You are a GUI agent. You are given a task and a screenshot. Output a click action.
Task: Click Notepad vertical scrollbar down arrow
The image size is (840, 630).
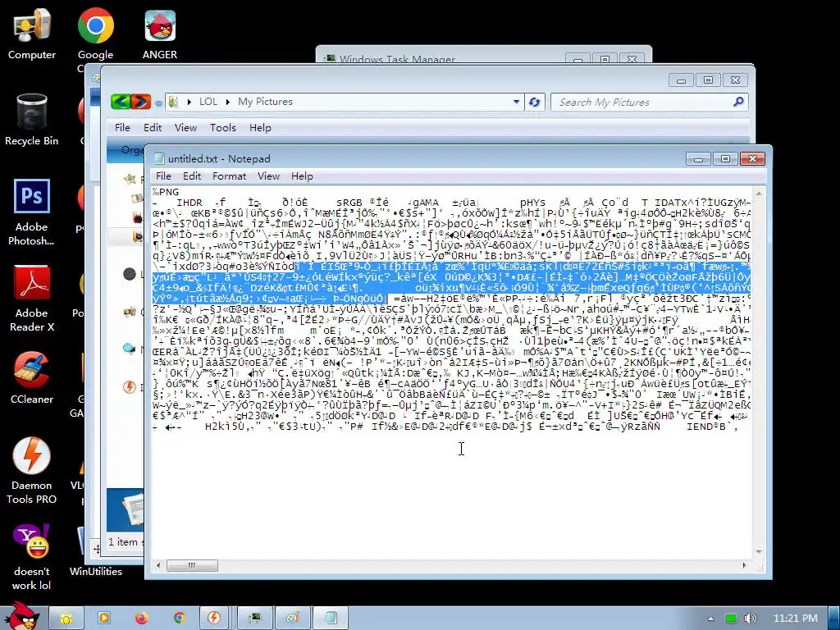[759, 552]
